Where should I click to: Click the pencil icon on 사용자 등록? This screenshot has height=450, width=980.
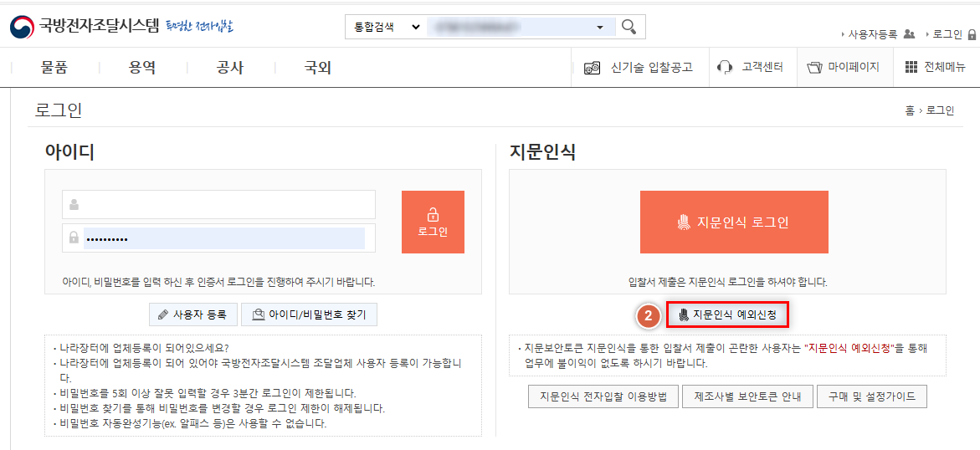click(163, 314)
